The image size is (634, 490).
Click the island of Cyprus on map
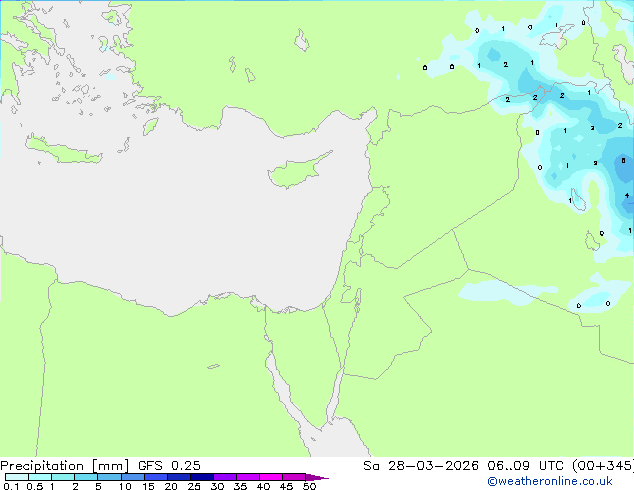(x=297, y=171)
